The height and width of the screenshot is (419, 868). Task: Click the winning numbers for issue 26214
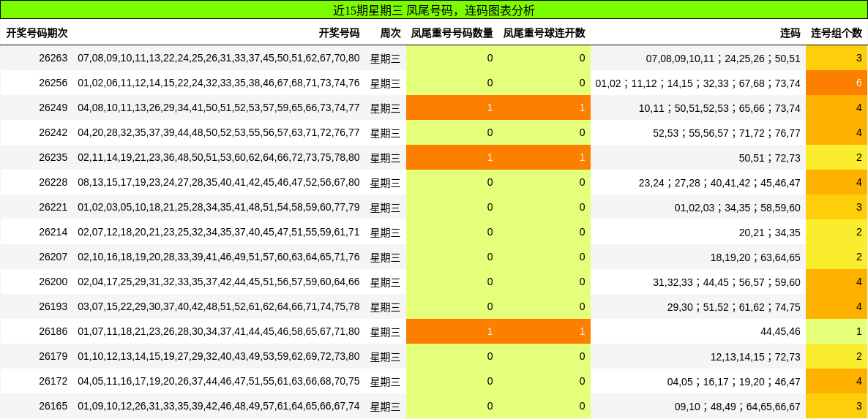pos(219,232)
